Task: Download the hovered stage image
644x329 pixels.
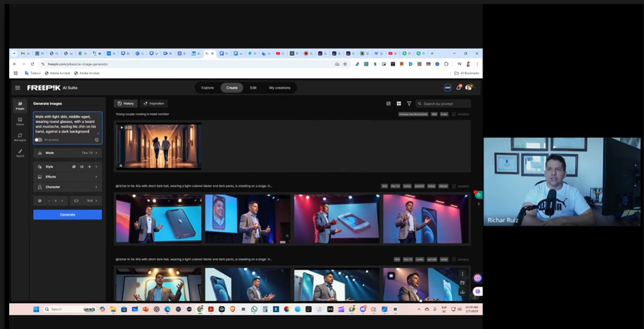Action: click(x=462, y=292)
